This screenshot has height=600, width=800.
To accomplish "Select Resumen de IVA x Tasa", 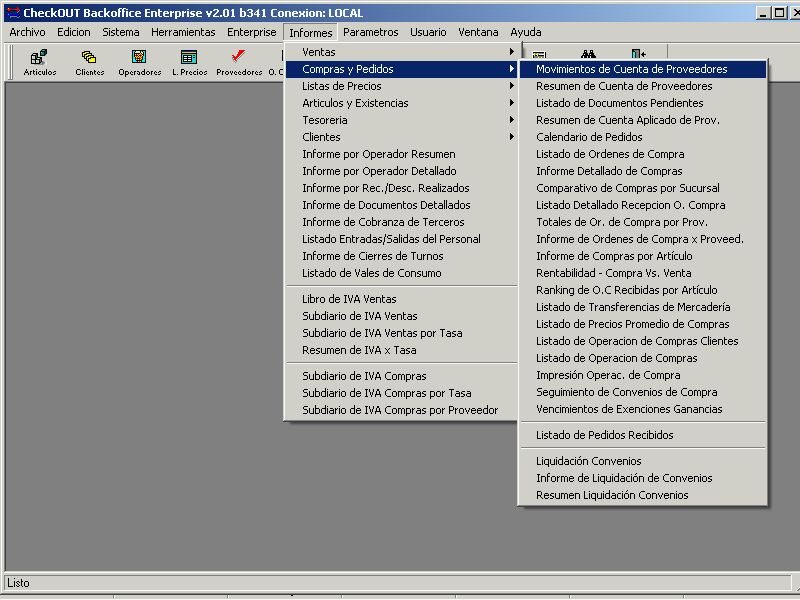I will (402, 350).
